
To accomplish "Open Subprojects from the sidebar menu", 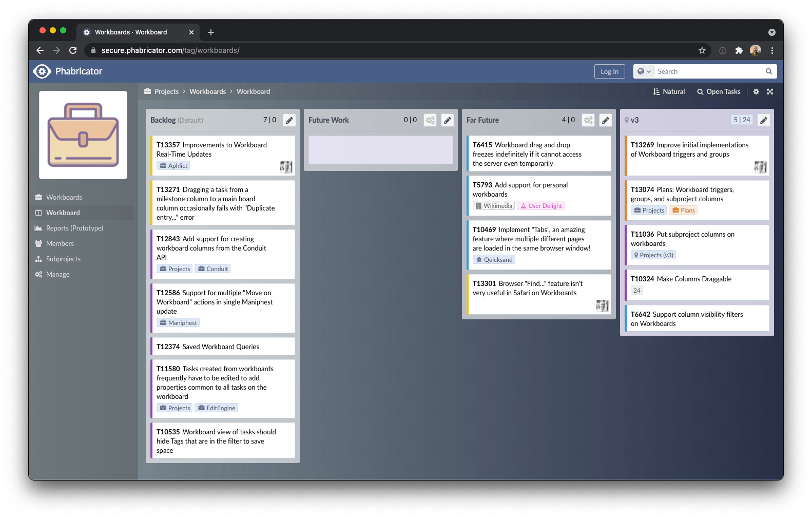I will (x=63, y=259).
